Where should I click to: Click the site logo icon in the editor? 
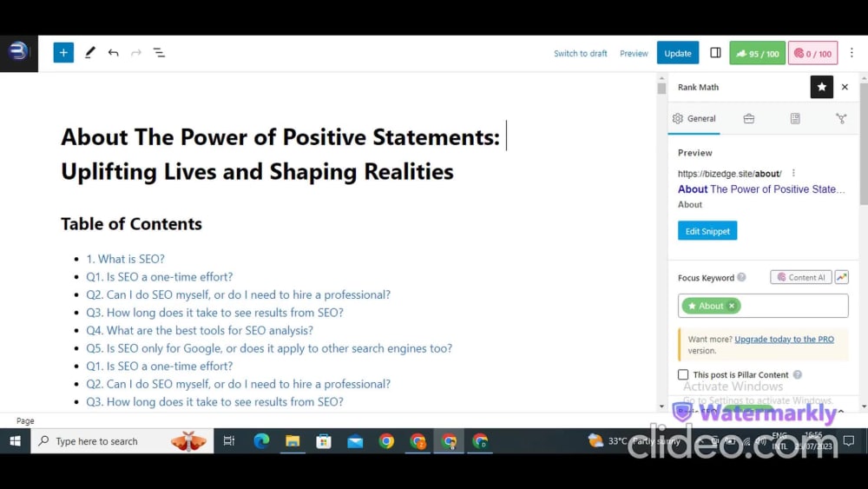19,53
